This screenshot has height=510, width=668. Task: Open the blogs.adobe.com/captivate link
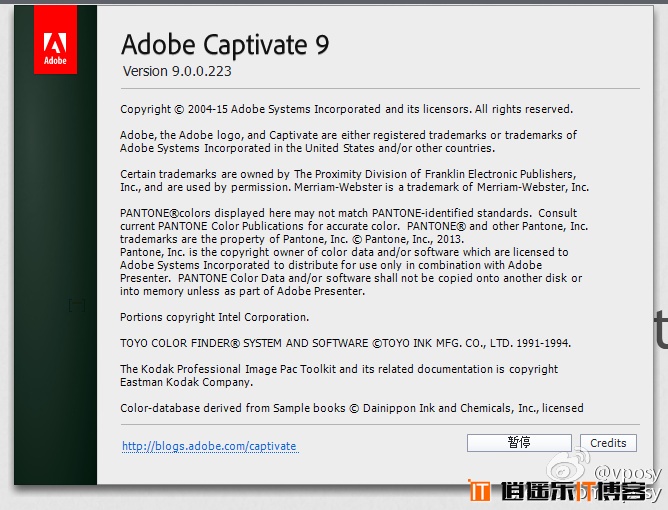pyautogui.click(x=210, y=446)
